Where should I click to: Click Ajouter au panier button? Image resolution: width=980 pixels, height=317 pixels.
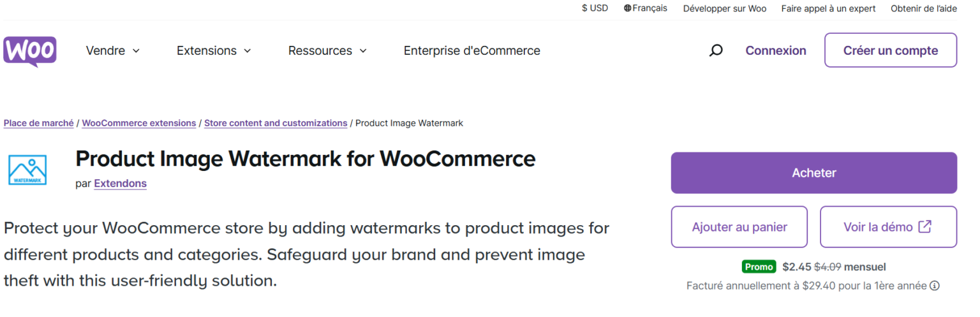[739, 227]
